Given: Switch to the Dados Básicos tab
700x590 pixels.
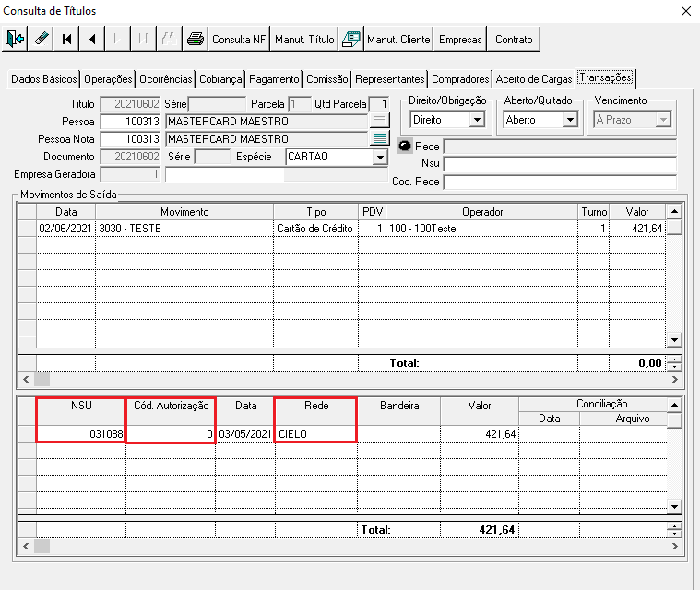Looking at the screenshot, I should pos(43,79).
